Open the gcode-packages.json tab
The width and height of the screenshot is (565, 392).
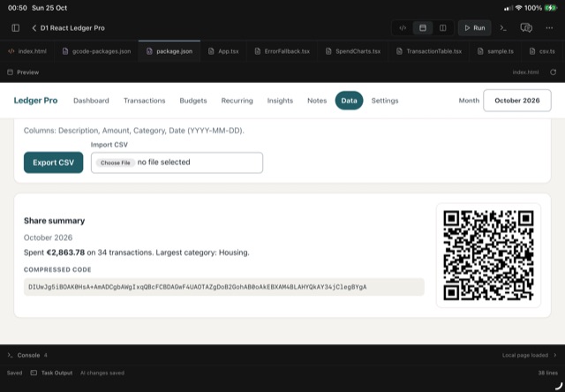pyautogui.click(x=96, y=51)
